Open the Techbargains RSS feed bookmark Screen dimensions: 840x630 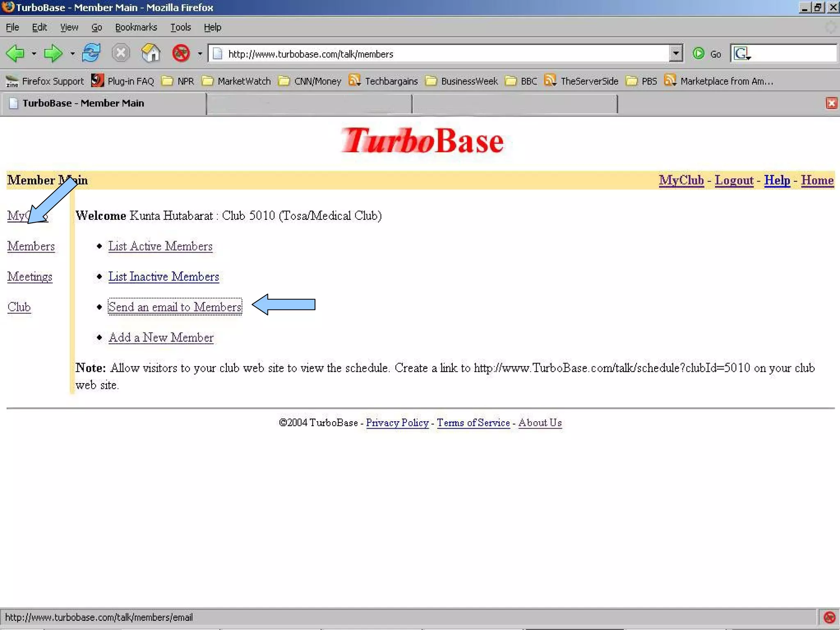tap(383, 81)
